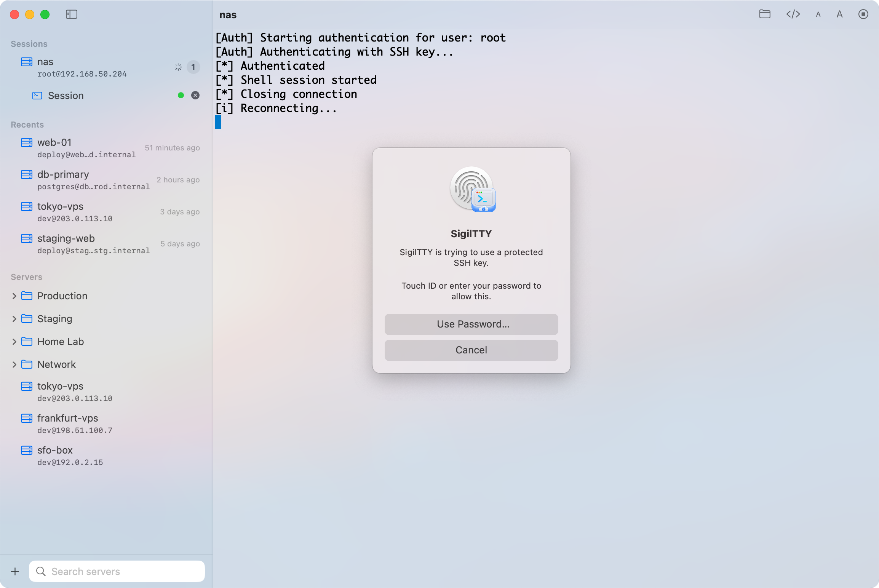879x588 pixels.
Task: Click the '5 days ago' timestamp
Action: click(x=180, y=244)
